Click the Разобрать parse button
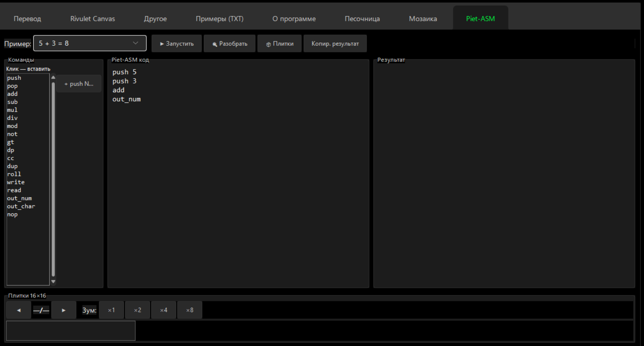Image resolution: width=644 pixels, height=346 pixels. tap(230, 44)
